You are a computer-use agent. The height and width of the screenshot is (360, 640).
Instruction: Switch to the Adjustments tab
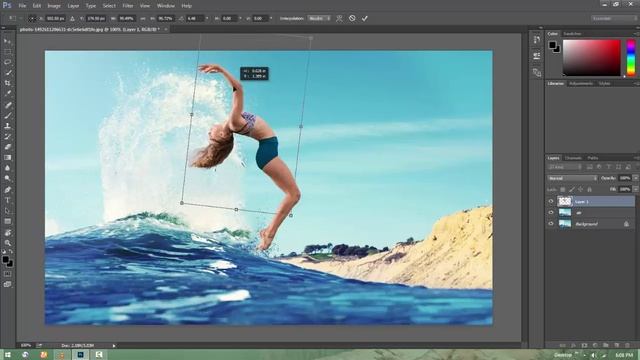coord(581,83)
